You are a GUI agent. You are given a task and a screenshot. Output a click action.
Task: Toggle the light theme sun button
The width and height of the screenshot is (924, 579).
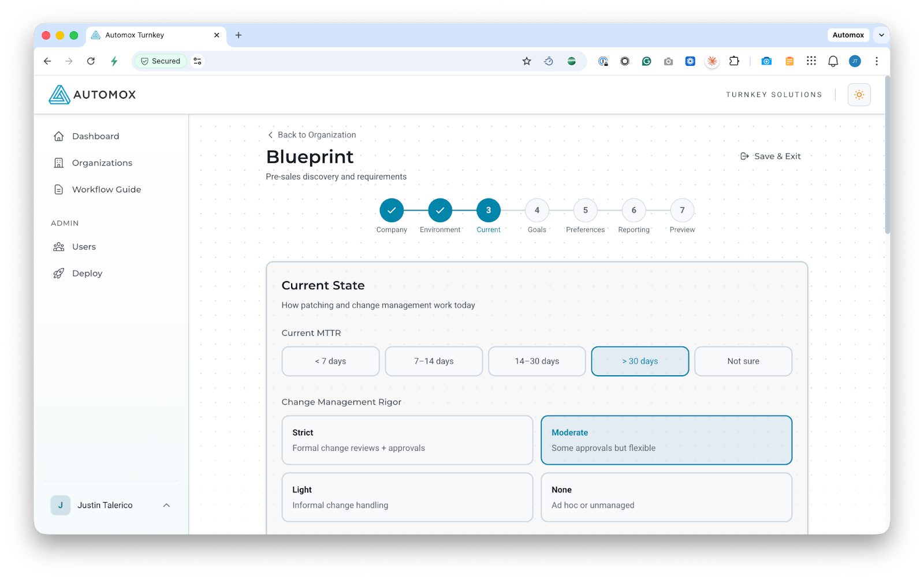pos(859,95)
